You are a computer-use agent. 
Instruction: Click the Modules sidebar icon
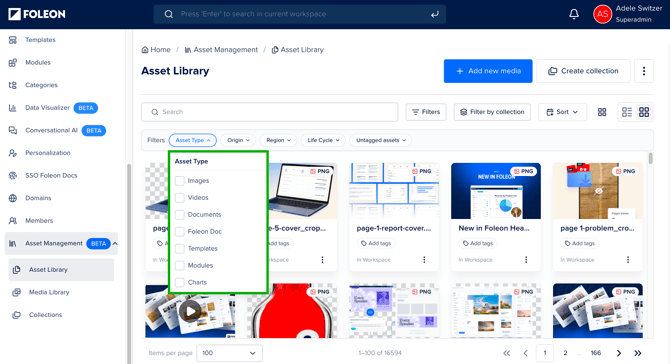coord(13,62)
